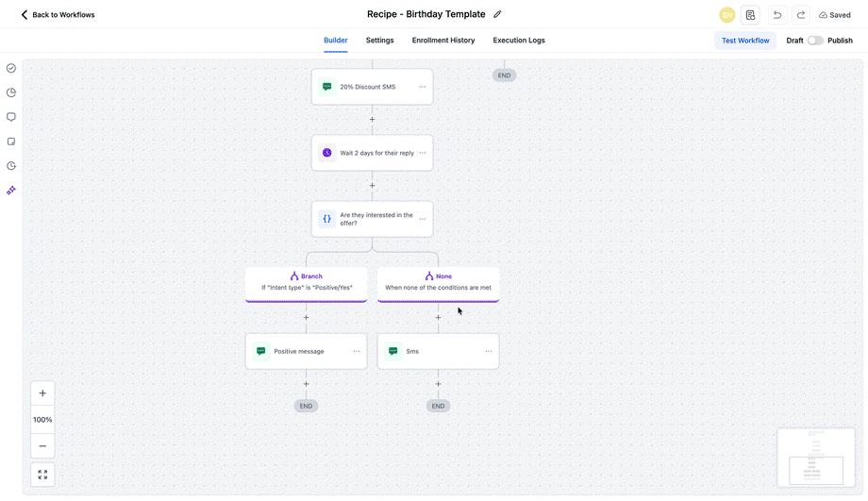The width and height of the screenshot is (868, 501).
Task: Zoom in with the plus button
Action: 42,393
